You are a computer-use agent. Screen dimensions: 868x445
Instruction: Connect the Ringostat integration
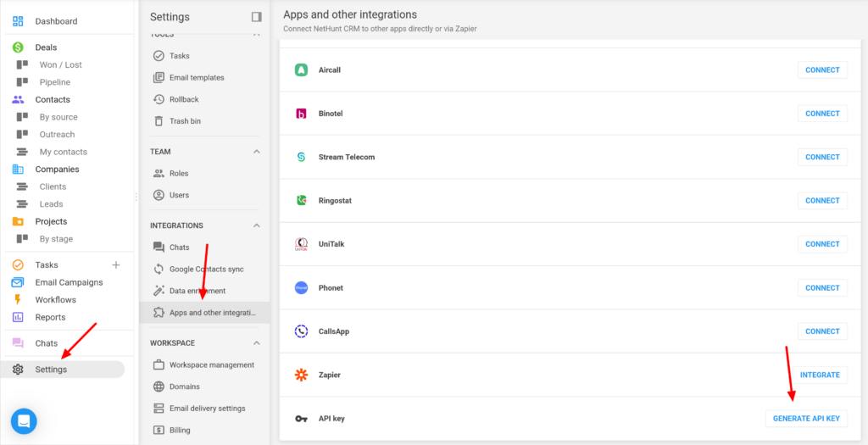coord(822,200)
